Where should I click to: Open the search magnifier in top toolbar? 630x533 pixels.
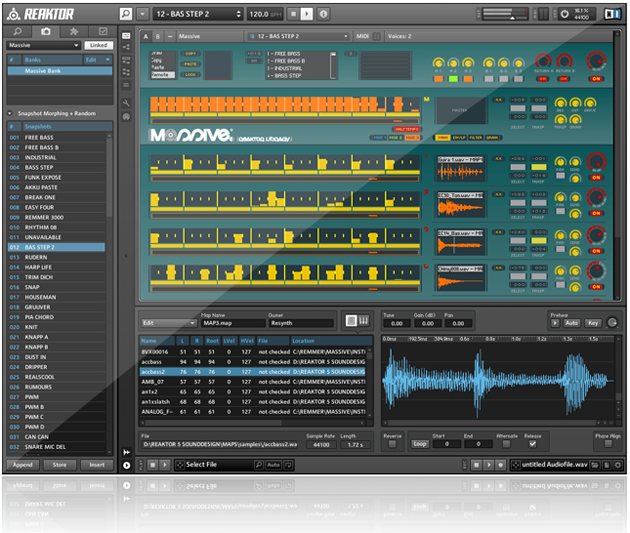[x=126, y=14]
